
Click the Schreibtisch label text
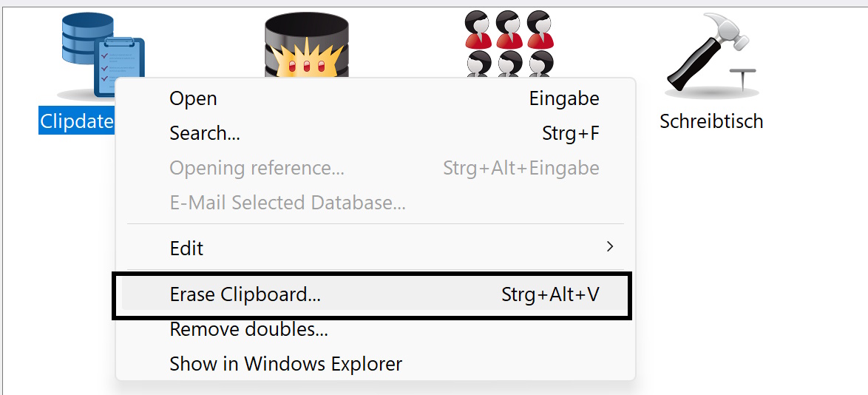point(711,121)
